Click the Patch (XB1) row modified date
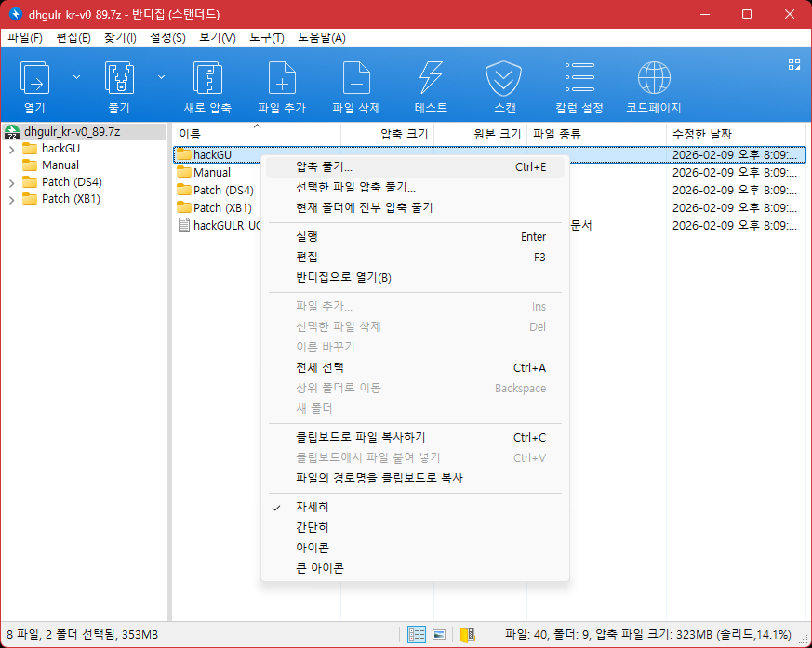812x648 pixels. click(734, 207)
